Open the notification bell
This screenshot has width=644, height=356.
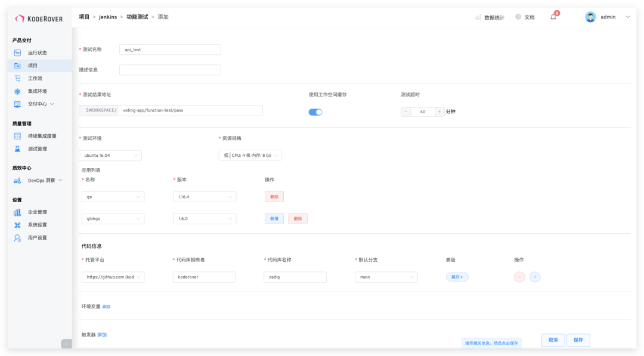click(x=553, y=17)
